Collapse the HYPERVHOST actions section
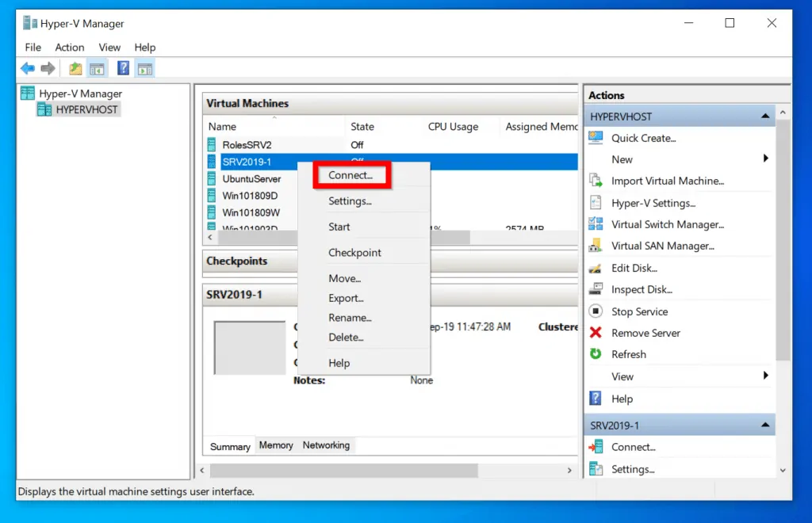The width and height of the screenshot is (812, 523). click(765, 116)
